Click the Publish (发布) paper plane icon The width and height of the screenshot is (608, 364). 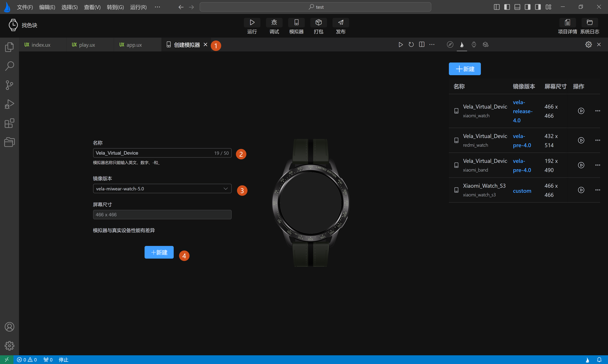tap(341, 23)
